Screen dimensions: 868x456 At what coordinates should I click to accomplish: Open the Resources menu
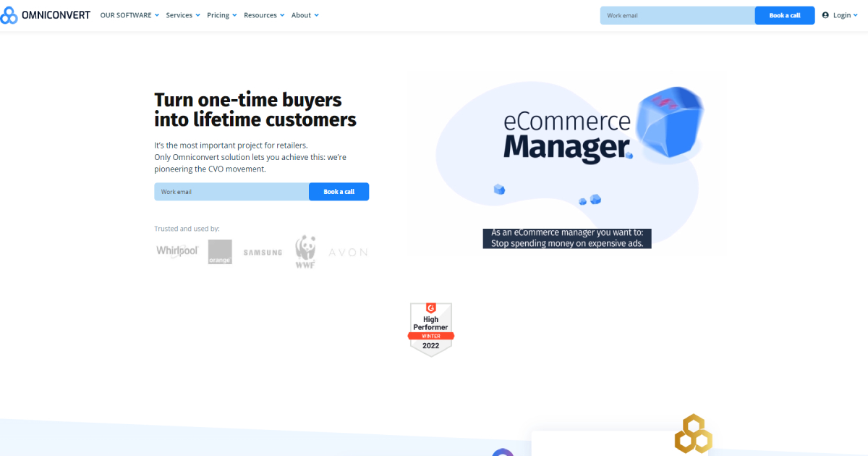tap(260, 15)
